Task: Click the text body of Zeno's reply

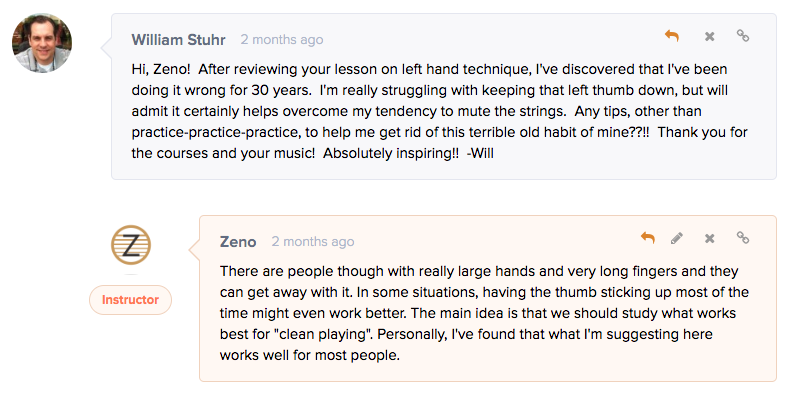Action: coord(484,313)
